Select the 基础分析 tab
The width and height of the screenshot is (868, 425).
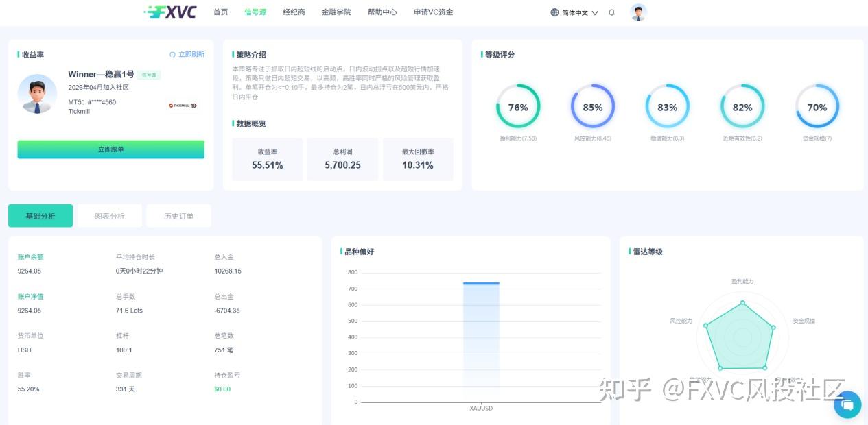[x=40, y=216]
